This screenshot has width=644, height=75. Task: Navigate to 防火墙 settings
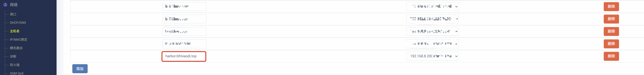[15, 65]
